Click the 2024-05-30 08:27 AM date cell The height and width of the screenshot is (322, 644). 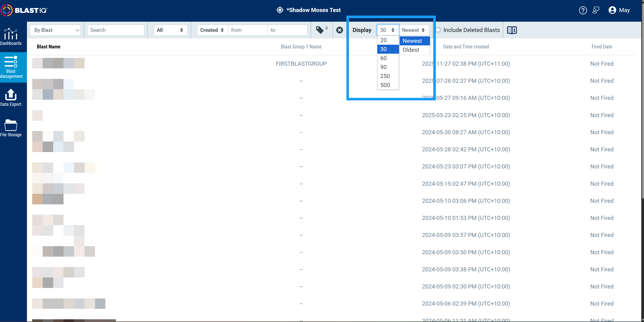click(x=466, y=132)
